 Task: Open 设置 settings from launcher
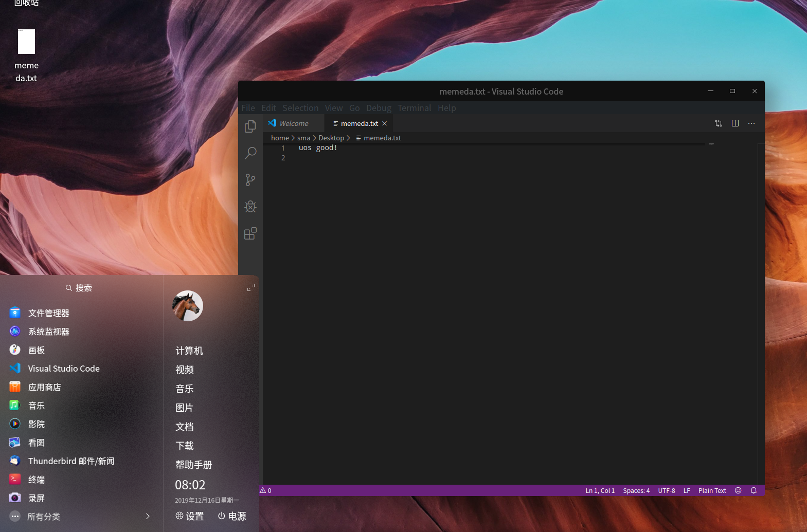tap(190, 516)
